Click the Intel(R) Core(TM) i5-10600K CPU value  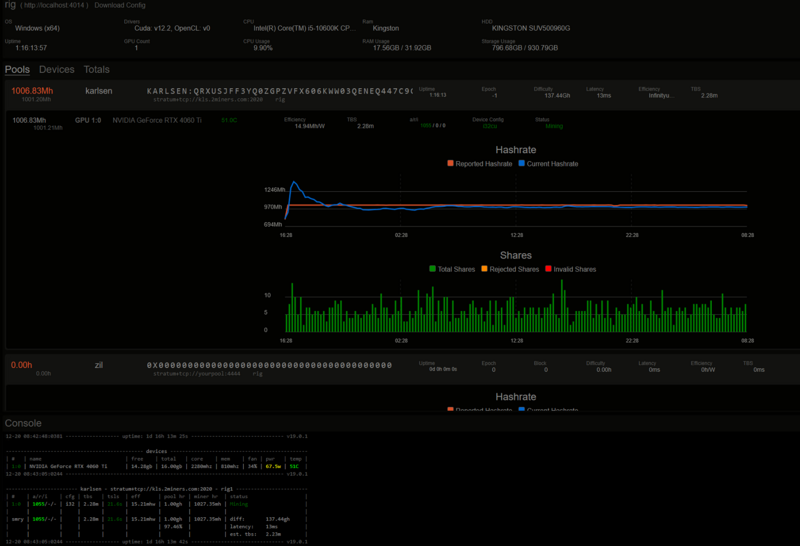(305, 28)
